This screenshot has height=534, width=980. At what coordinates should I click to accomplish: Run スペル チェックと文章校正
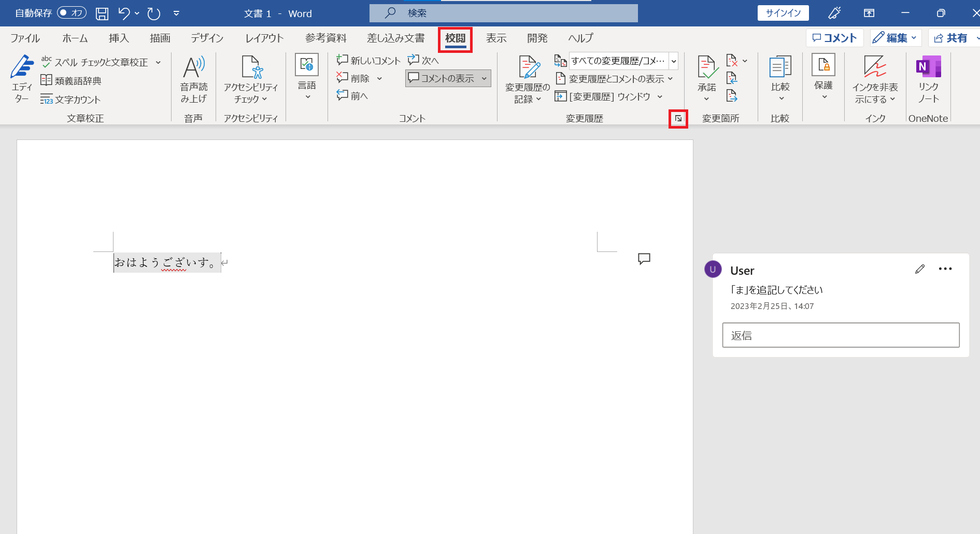pos(95,62)
